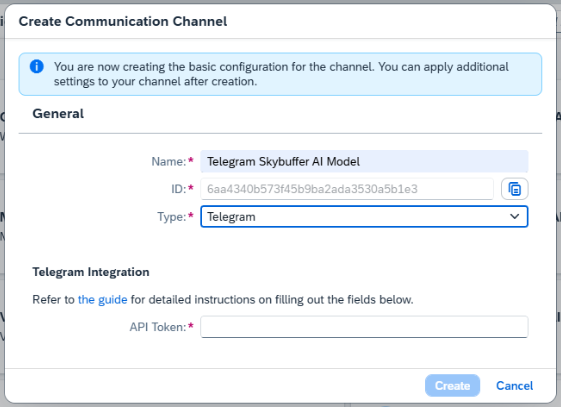Cancel the channel creation dialog

point(514,386)
